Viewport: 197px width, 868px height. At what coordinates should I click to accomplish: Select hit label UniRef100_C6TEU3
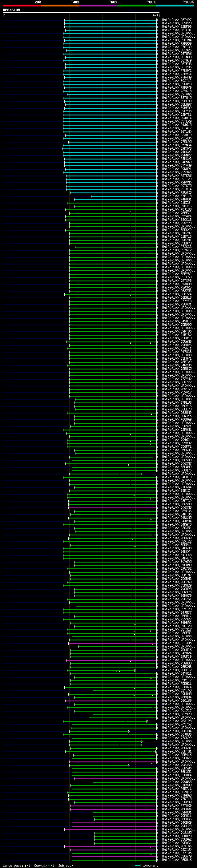tap(177, 64)
